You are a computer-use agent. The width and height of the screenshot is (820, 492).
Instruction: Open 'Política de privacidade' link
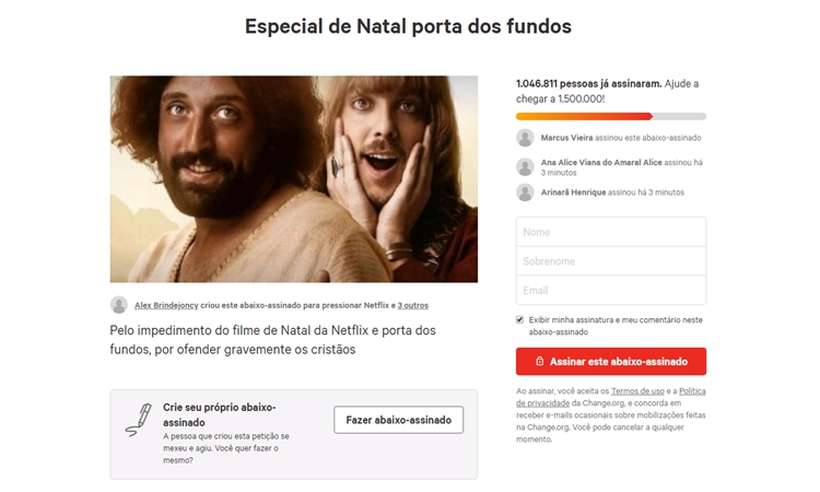[611, 397]
